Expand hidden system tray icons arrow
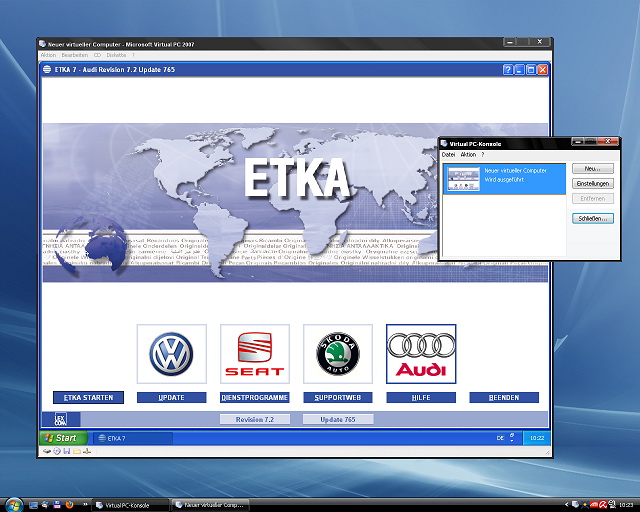This screenshot has width=640, height=512. click(566, 505)
